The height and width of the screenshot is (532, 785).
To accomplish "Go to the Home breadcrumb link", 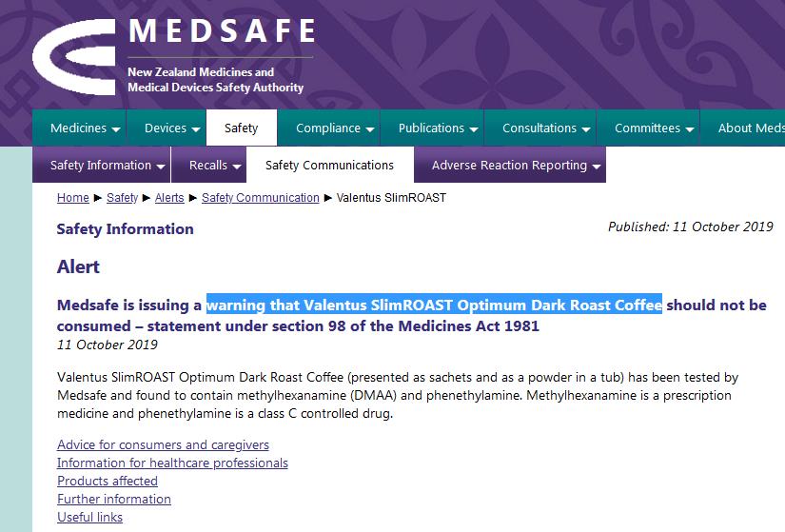I will [73, 198].
